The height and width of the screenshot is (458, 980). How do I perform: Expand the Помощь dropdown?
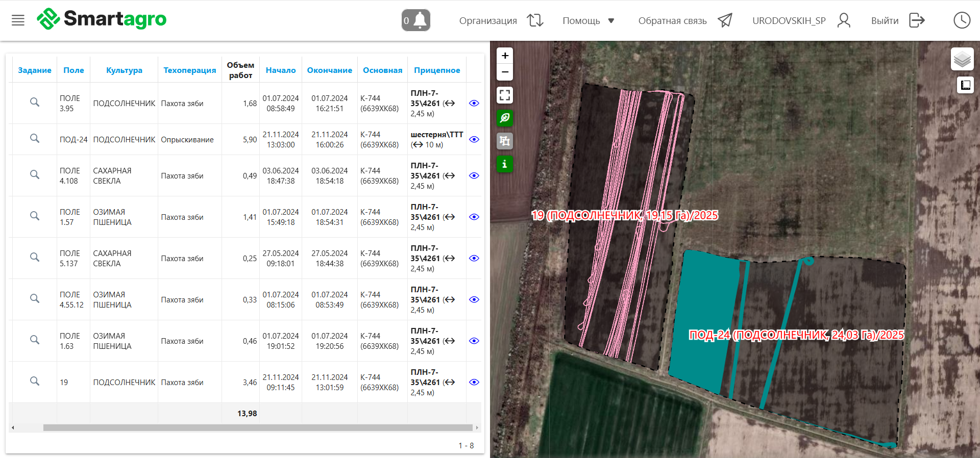(588, 21)
